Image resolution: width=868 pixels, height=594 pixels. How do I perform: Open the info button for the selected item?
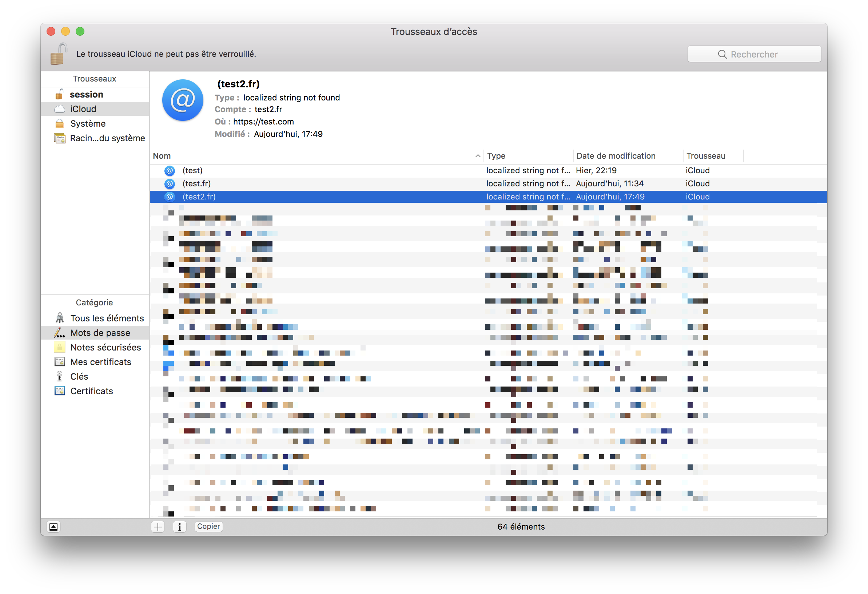[x=180, y=527]
